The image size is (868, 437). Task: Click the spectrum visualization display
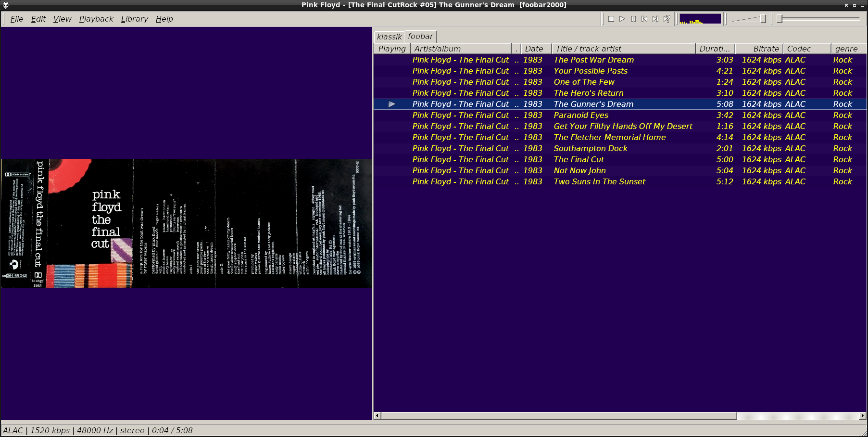point(700,19)
